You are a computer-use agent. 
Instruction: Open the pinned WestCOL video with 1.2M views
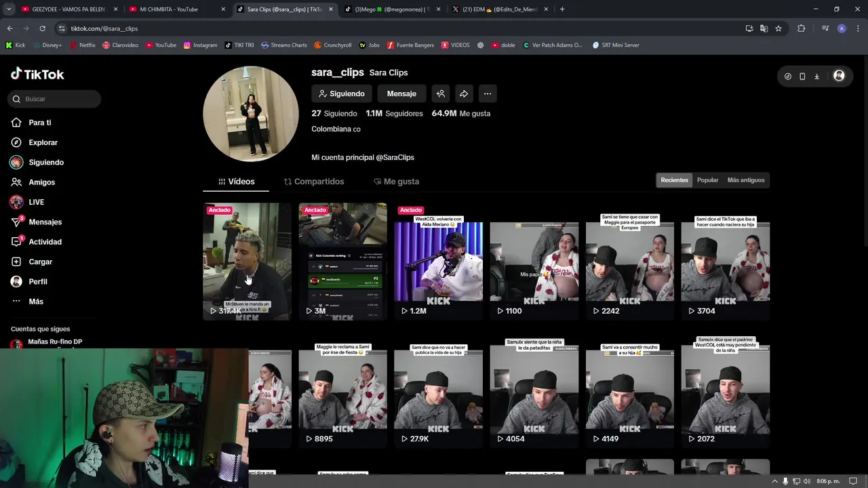pyautogui.click(x=438, y=262)
